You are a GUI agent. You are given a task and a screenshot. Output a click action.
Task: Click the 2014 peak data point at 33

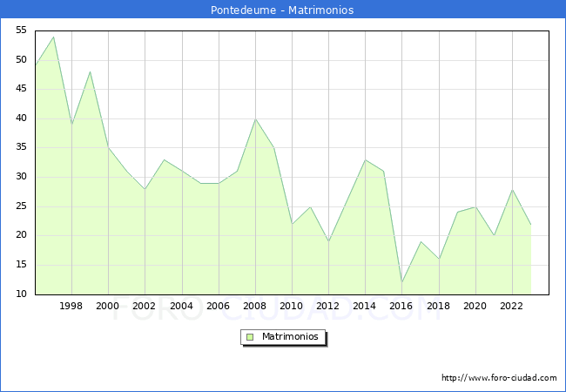coord(366,159)
